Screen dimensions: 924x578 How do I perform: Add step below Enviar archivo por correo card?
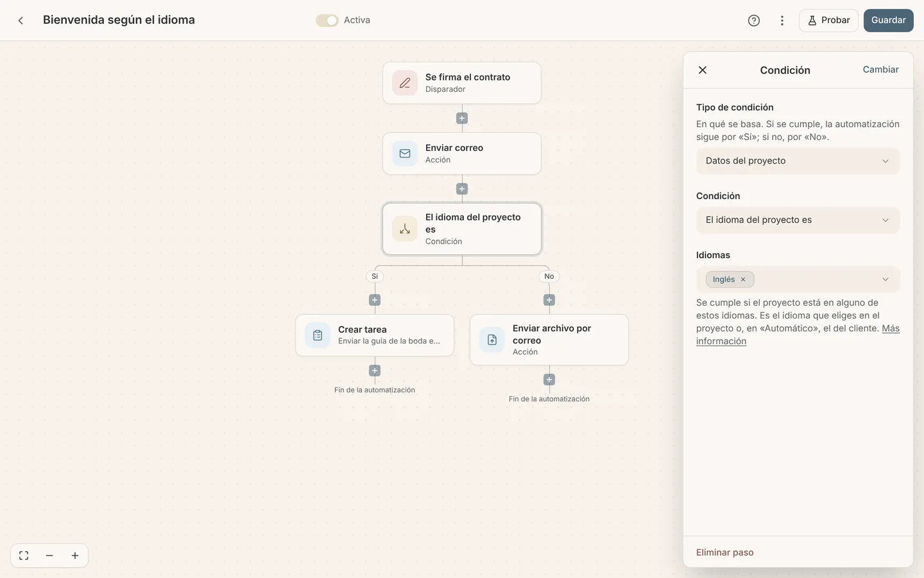point(549,380)
